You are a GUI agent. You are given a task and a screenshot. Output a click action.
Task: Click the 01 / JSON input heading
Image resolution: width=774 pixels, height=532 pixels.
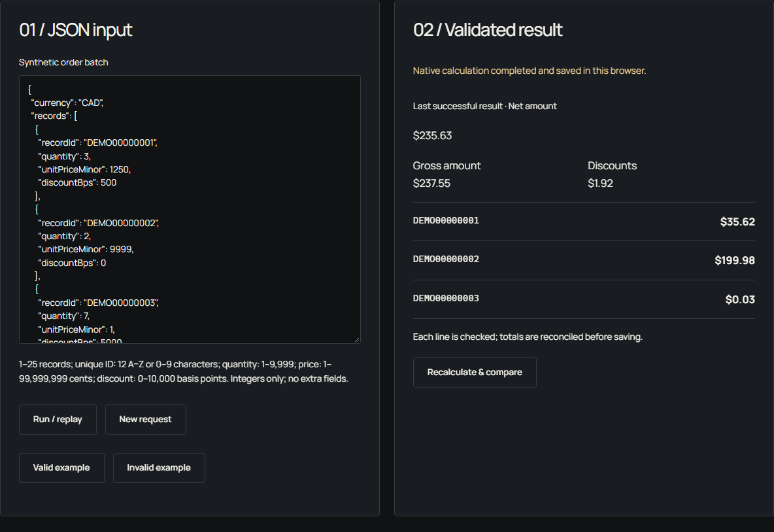click(x=76, y=30)
